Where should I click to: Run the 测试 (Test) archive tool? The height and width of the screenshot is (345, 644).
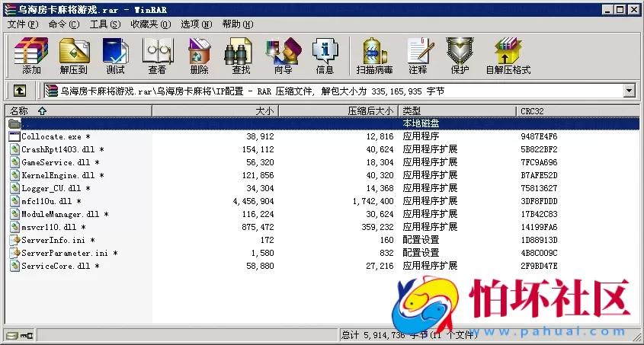(115, 56)
